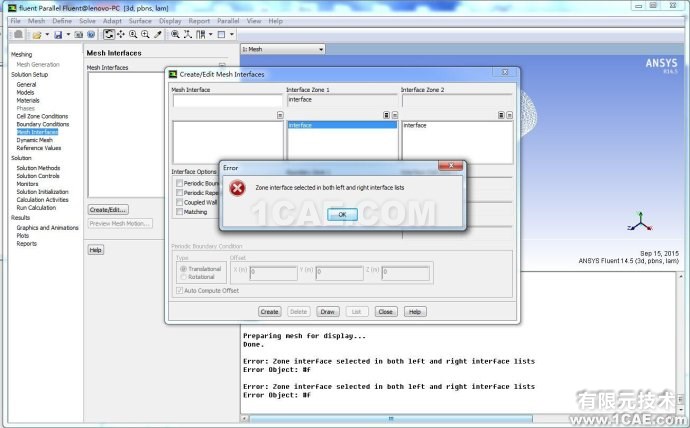
Task: Open the Mesh menu
Action: coord(37,21)
